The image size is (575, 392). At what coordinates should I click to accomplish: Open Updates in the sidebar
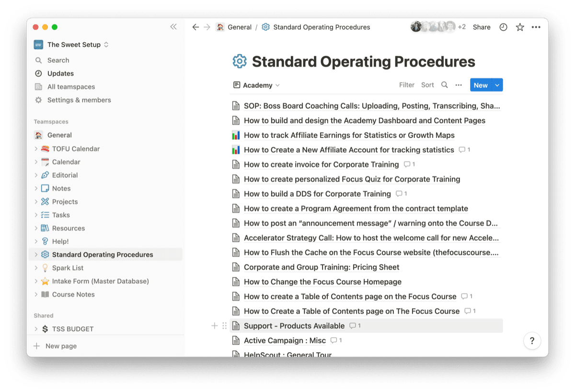click(60, 73)
